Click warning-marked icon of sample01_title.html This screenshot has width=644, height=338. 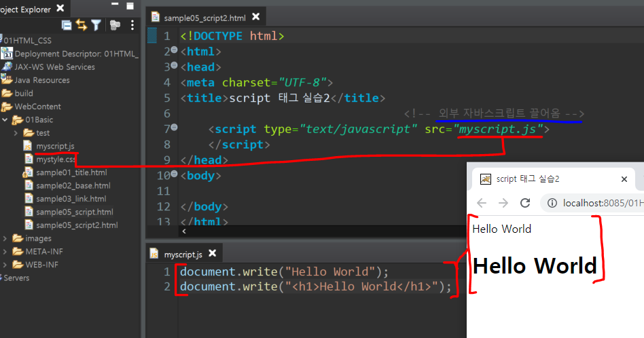click(28, 172)
